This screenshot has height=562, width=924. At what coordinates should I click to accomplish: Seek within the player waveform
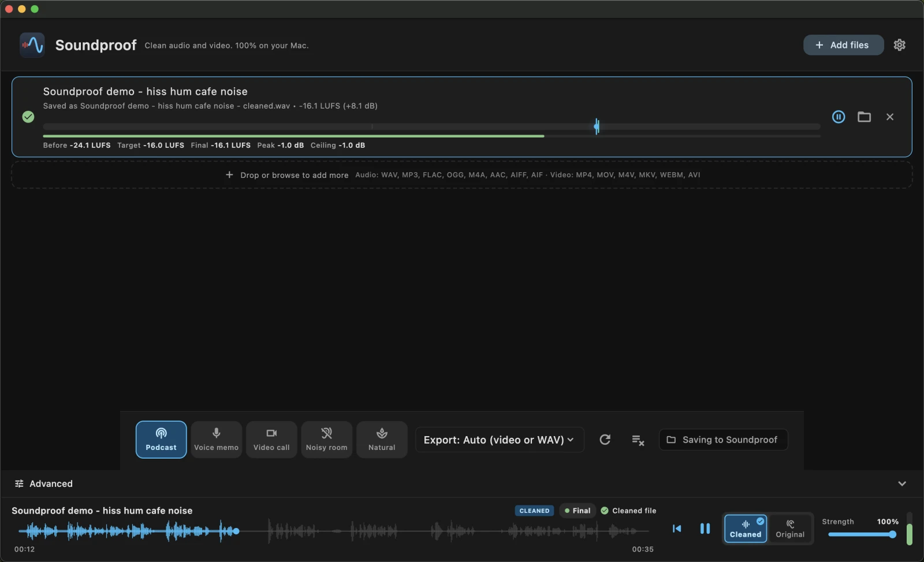tap(334, 531)
